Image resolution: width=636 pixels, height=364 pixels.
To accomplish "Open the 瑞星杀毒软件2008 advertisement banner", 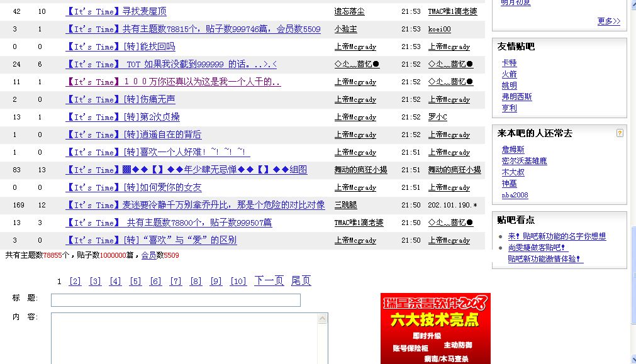I will click(435, 328).
